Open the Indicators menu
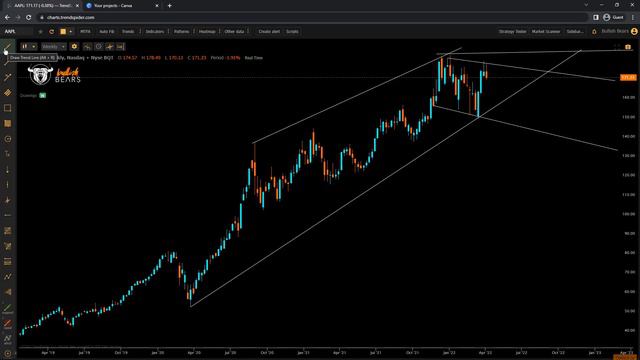Viewport: 640px width, 360px height. pos(155,31)
